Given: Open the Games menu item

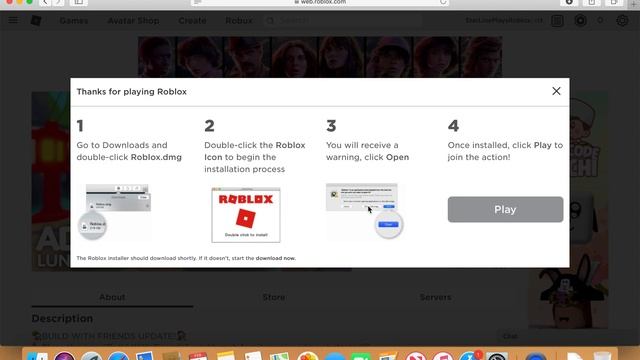Looking at the screenshot, I should point(73,20).
